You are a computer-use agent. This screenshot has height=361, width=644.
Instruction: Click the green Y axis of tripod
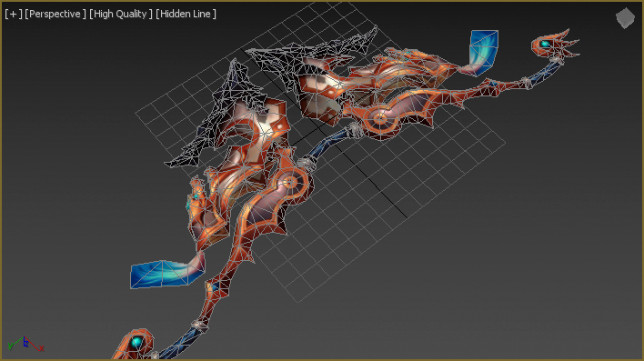[x=15, y=344]
